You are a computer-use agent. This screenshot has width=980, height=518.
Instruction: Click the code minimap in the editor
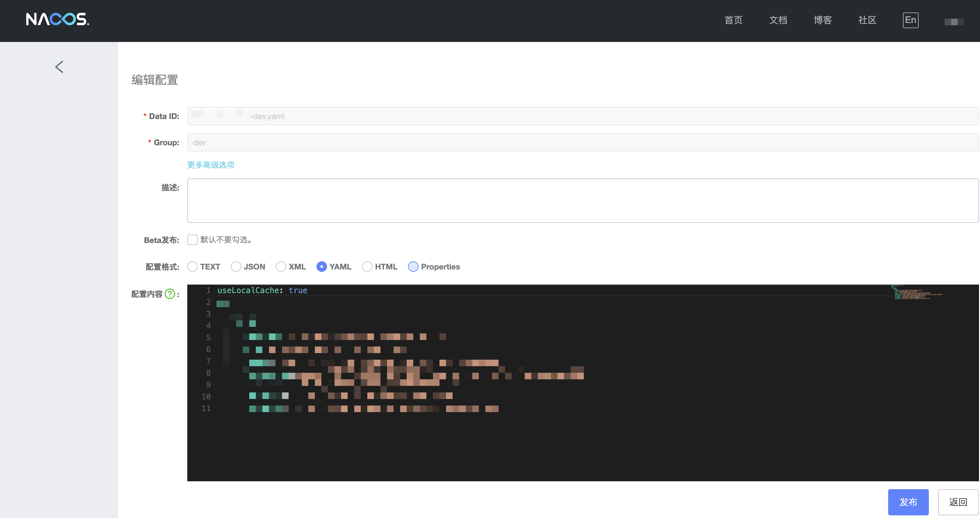pyautogui.click(x=917, y=292)
